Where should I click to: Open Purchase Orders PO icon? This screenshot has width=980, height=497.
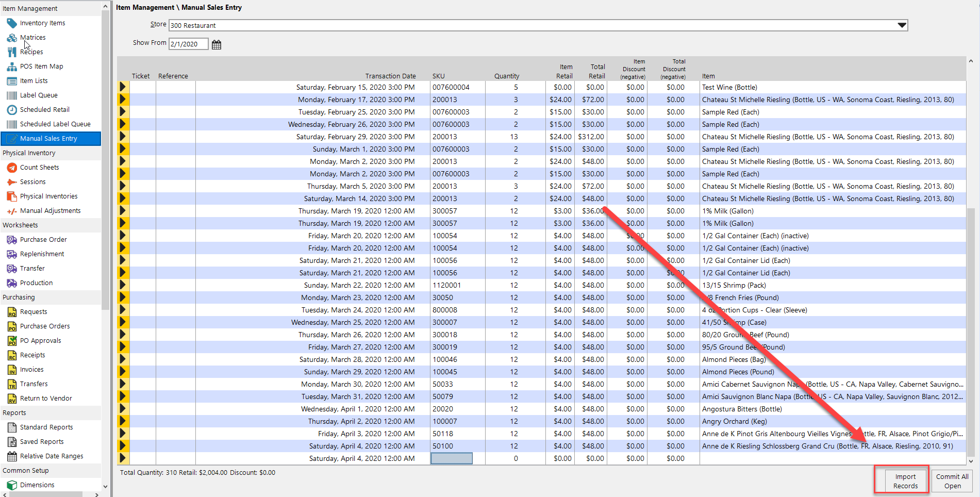coord(12,326)
